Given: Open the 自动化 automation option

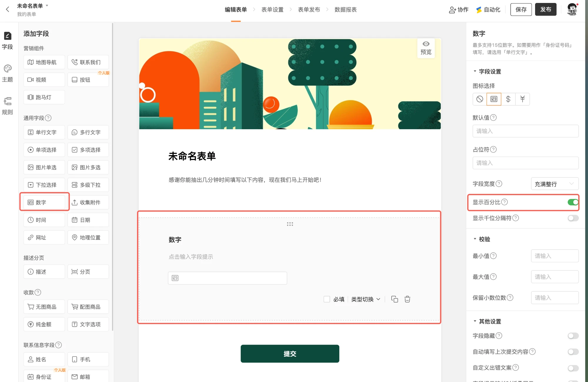Looking at the screenshot, I should click(488, 10).
